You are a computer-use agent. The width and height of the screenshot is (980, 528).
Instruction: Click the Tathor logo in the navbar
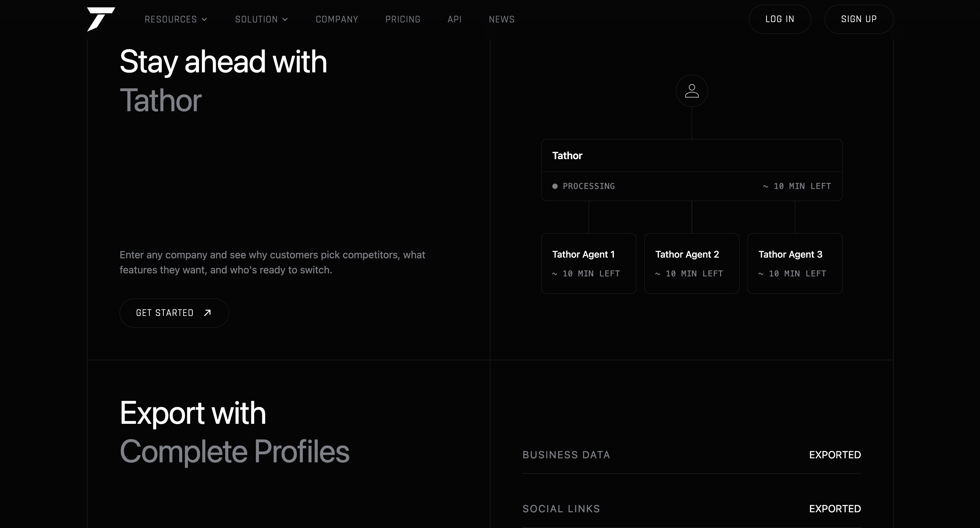tap(101, 19)
